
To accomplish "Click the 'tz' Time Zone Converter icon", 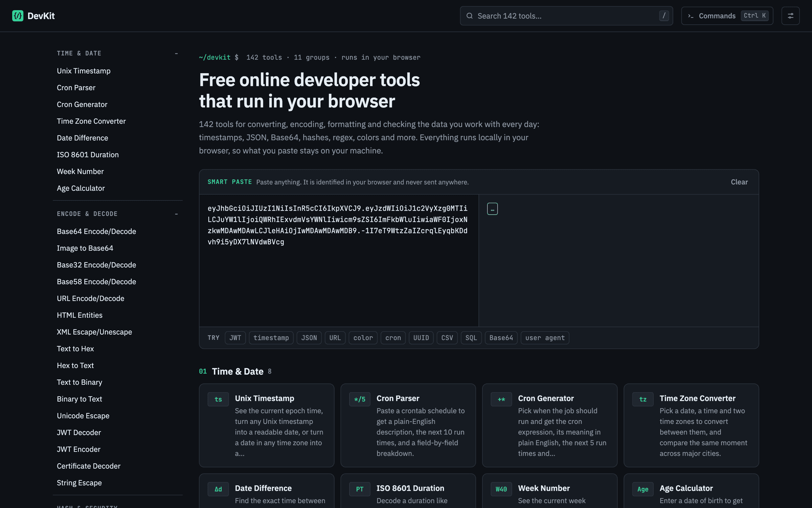I will [x=643, y=399].
